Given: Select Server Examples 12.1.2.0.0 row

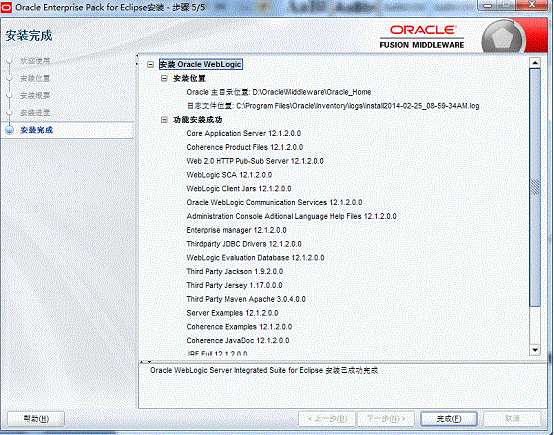Looking at the screenshot, I should pyautogui.click(x=232, y=313).
